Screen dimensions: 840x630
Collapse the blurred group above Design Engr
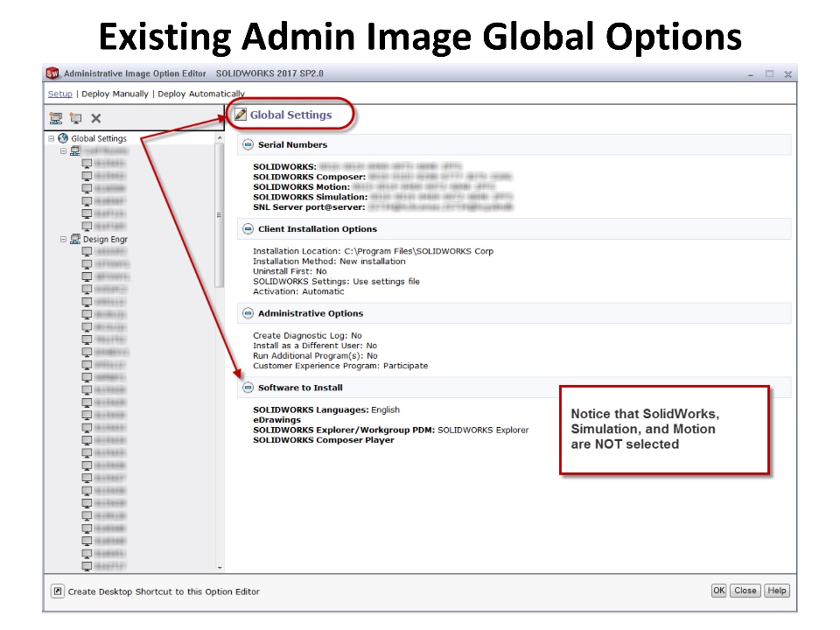[x=63, y=151]
